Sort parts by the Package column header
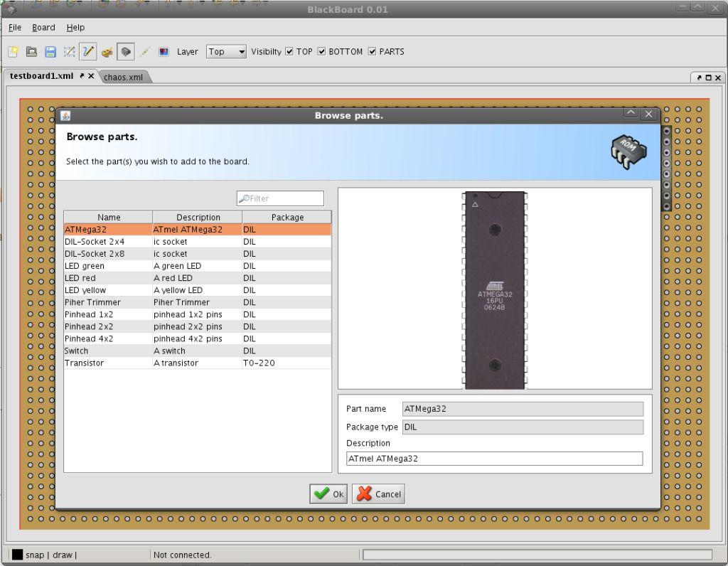 [x=287, y=218]
